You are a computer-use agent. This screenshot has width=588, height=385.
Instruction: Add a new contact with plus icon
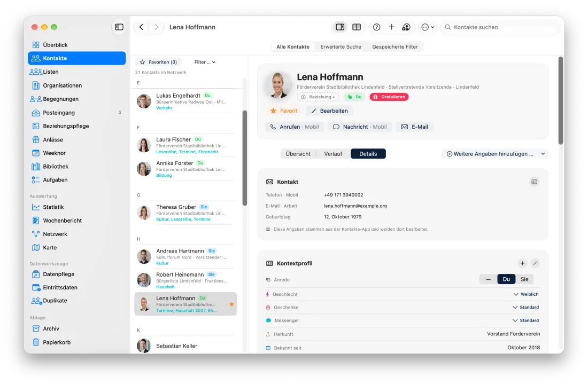coord(391,27)
